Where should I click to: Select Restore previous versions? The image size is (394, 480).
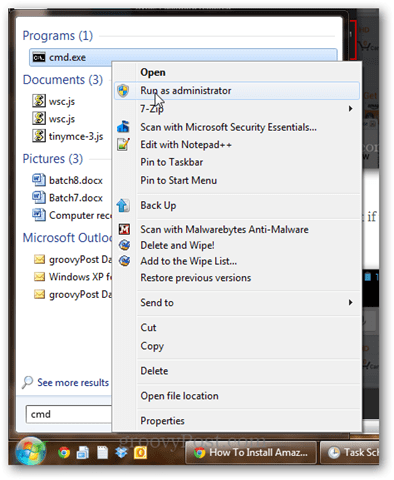click(237, 278)
